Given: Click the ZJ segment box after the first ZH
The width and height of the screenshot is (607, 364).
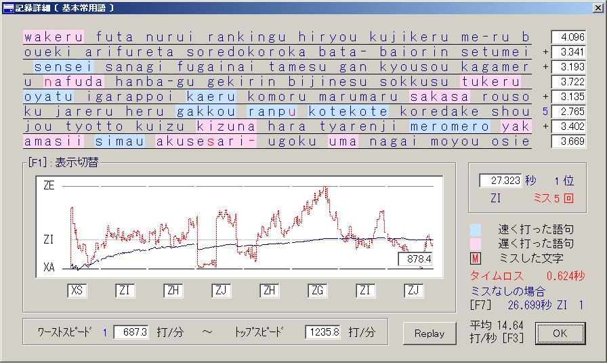Looking at the screenshot, I should (x=221, y=290).
